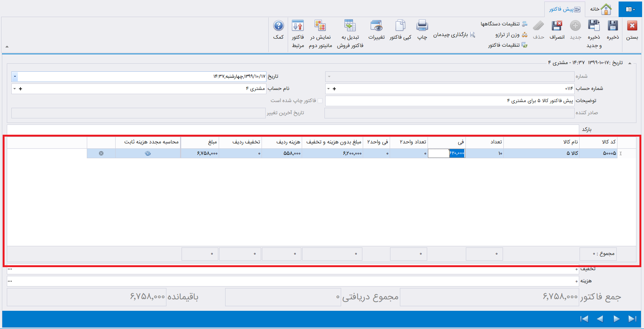
Task: Click load layout (بارگذاری چیدمان) button
Action: 454,35
